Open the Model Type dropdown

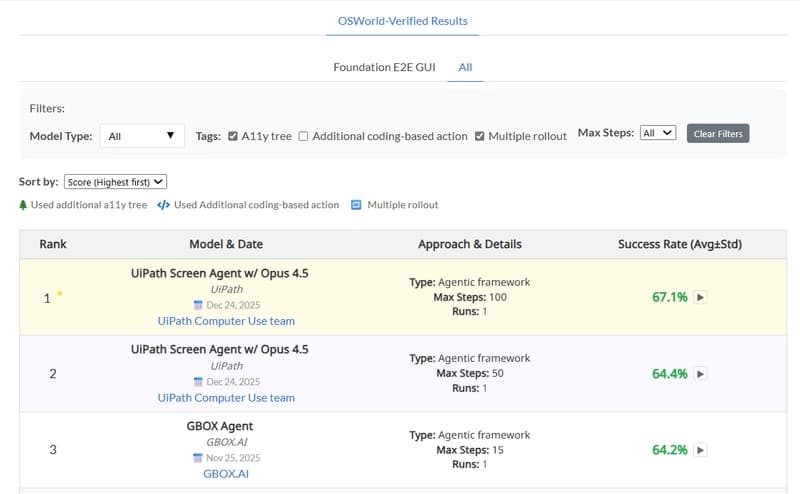coord(142,136)
